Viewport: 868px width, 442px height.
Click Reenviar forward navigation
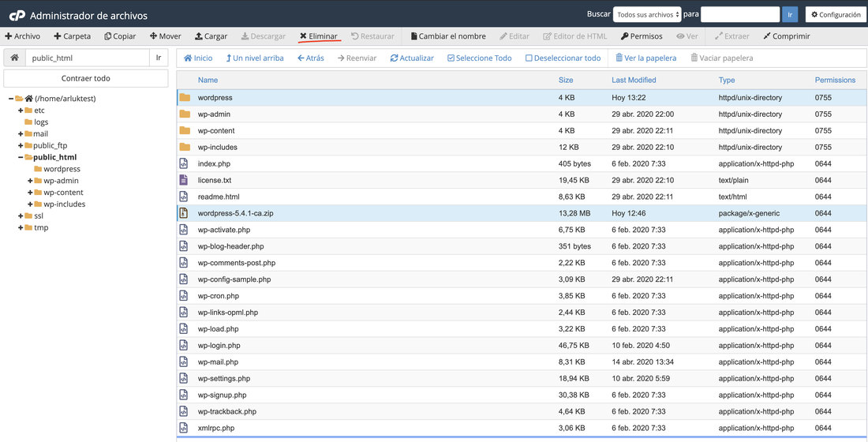click(x=357, y=58)
